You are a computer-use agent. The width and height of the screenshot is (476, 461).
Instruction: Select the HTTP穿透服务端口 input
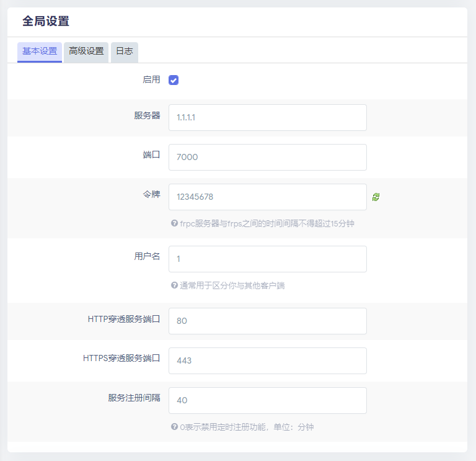pos(267,321)
